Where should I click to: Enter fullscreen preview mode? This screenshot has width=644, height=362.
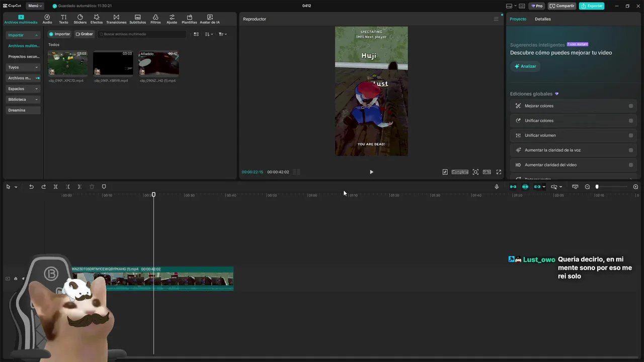point(499,172)
